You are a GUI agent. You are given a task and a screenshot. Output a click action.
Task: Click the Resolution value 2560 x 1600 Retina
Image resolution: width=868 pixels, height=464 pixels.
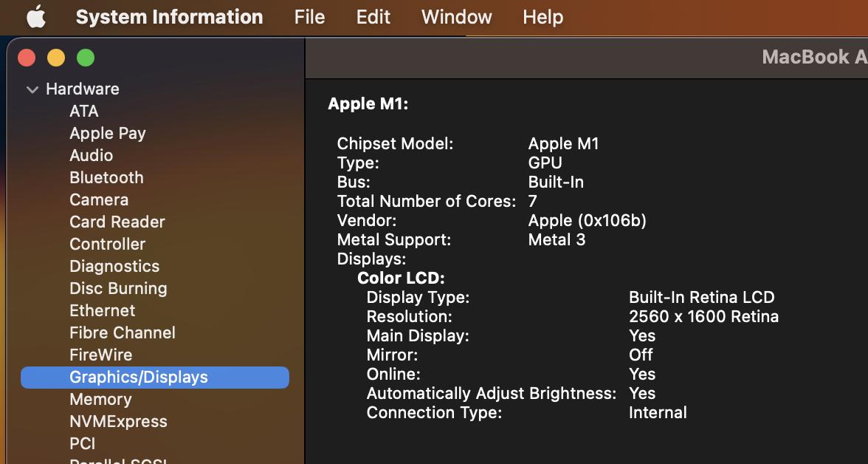(x=703, y=316)
